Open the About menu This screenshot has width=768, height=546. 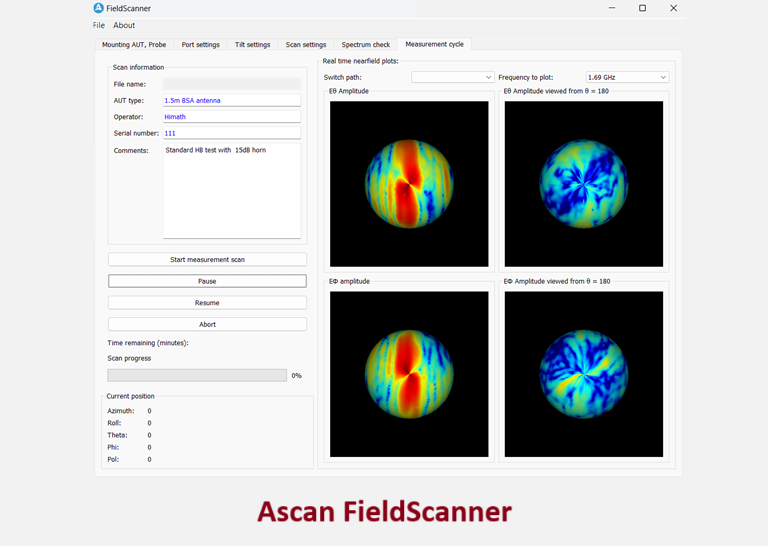(x=124, y=25)
